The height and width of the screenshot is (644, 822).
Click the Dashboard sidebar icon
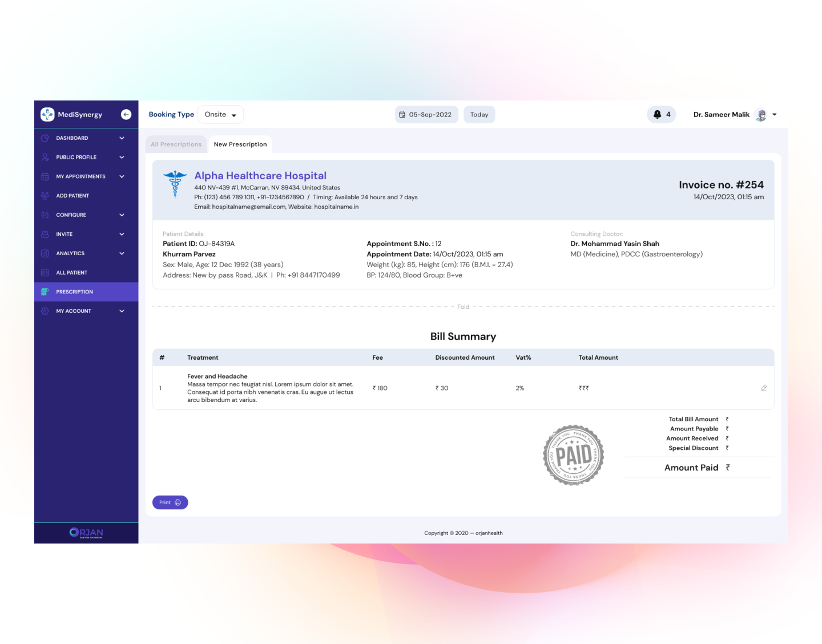45,138
